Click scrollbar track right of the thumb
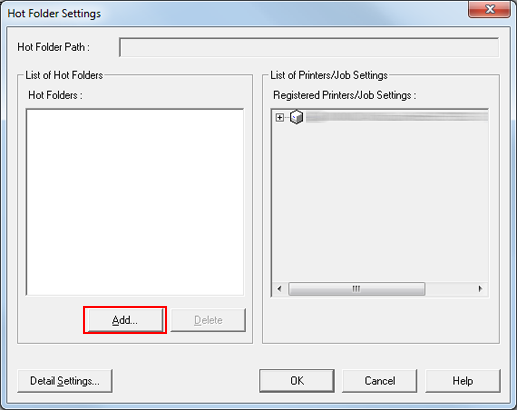Screen dimensions: 517x410 pyautogui.click(x=449, y=289)
